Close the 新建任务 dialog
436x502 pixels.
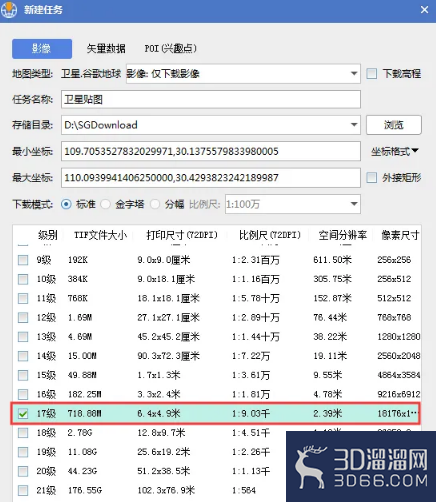(424, 10)
